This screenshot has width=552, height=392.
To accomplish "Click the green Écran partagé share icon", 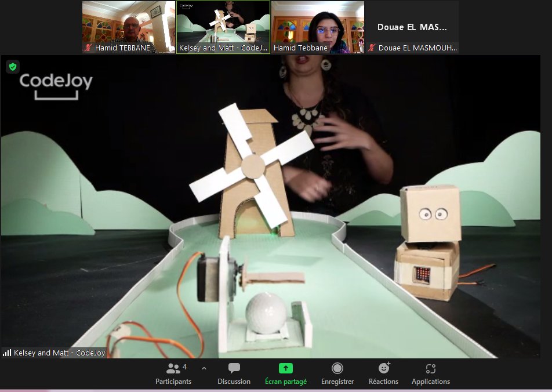I will (x=285, y=368).
